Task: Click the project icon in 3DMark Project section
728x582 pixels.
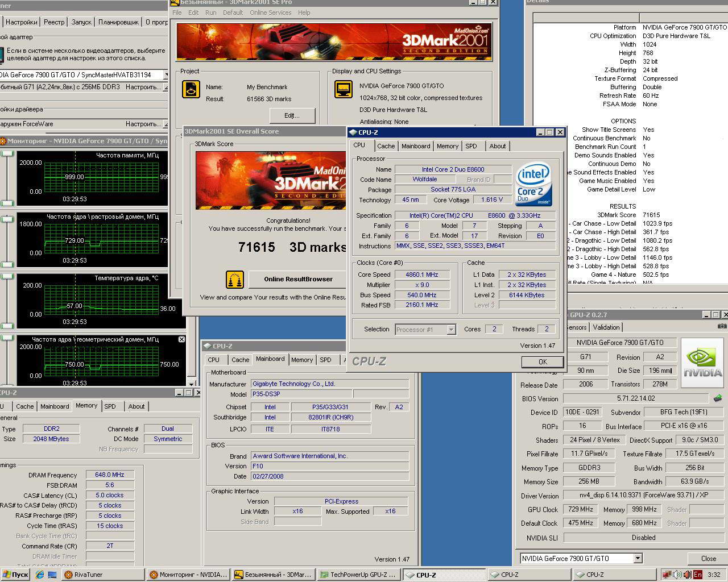Action: 191,90
